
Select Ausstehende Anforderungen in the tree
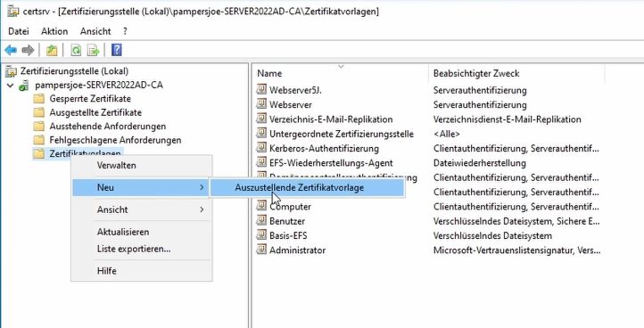click(108, 127)
